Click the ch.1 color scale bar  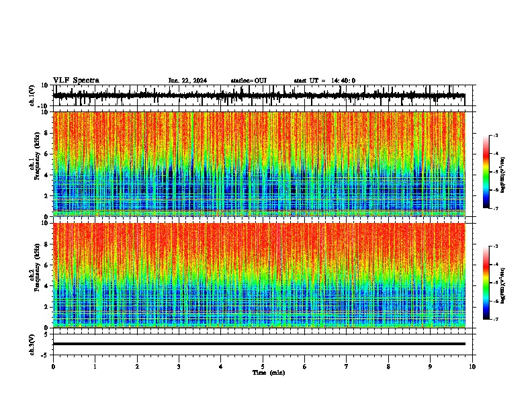click(x=486, y=172)
